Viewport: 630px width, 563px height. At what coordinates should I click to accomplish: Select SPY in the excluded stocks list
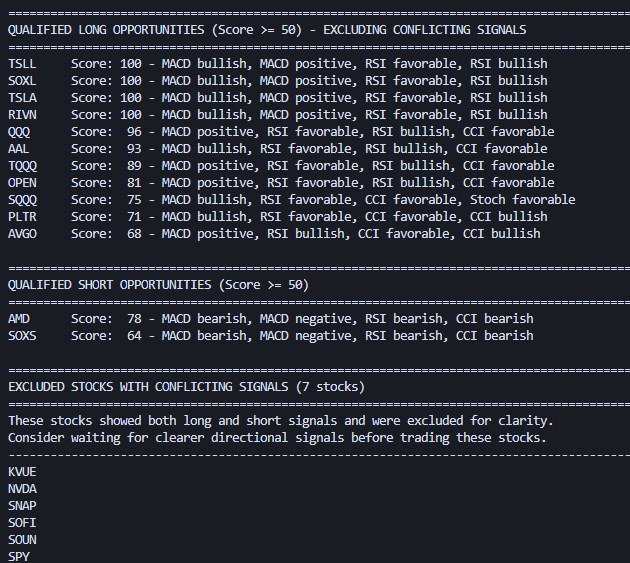pos(19,557)
